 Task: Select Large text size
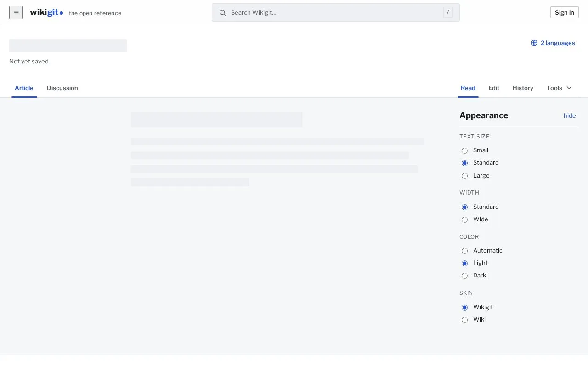464,176
